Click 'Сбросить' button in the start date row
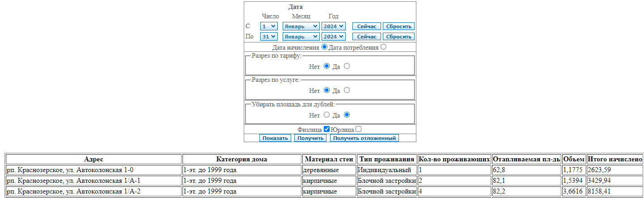Viewport: 644px width, 198px height. 399,26
